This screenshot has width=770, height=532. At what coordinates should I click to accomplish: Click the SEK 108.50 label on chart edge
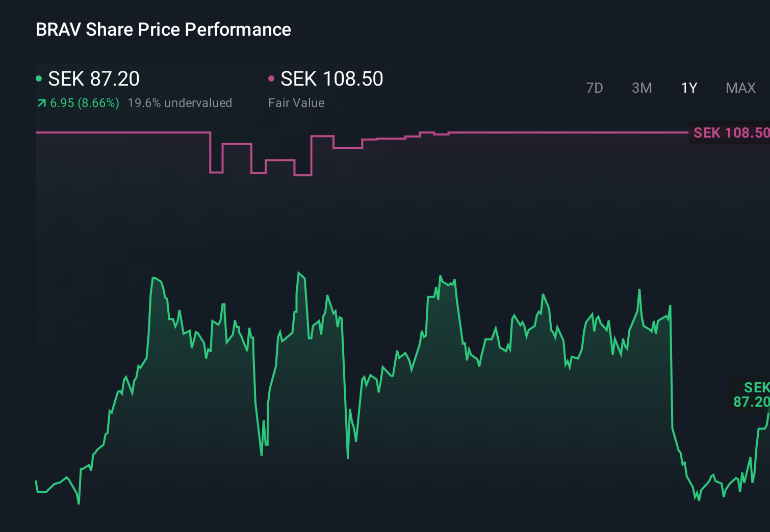pos(729,133)
